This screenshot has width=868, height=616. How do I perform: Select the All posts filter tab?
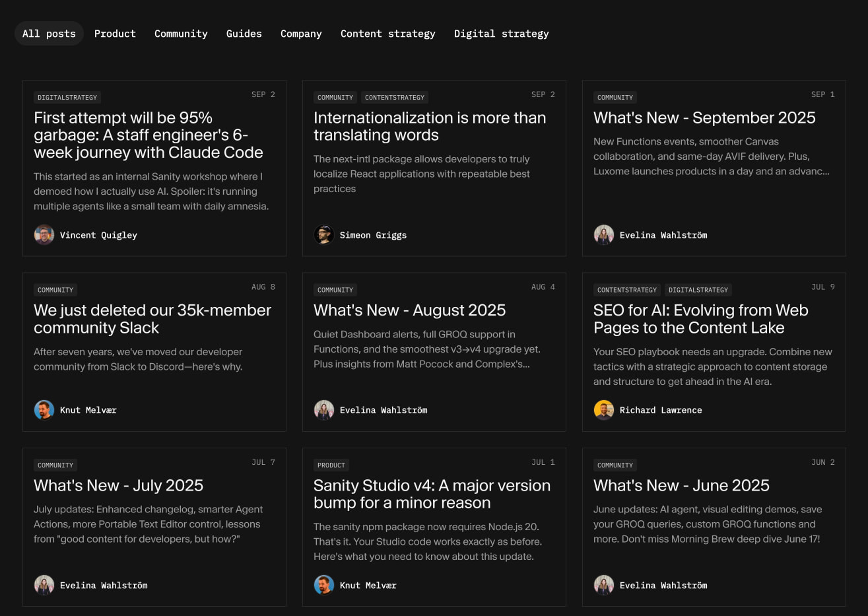point(49,34)
